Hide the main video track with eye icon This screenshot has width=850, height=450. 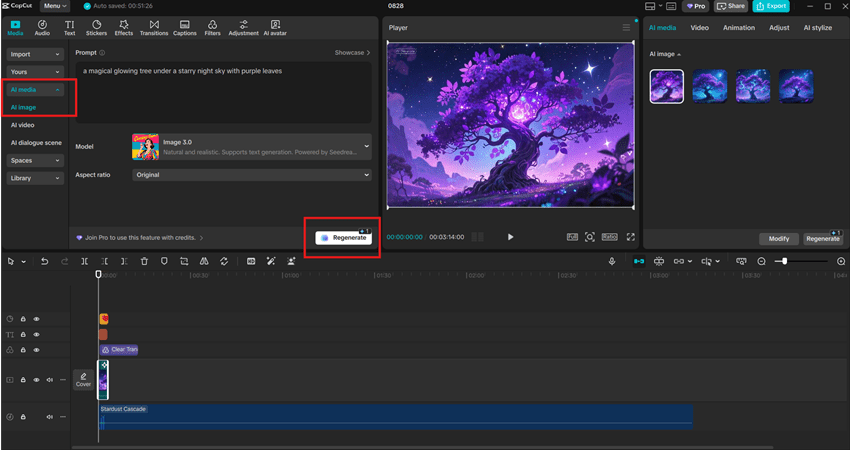36,380
